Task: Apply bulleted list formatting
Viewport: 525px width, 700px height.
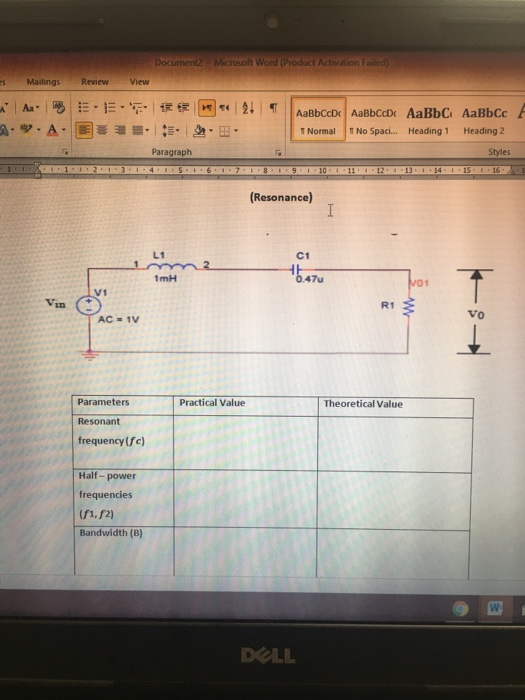Action: (83, 108)
